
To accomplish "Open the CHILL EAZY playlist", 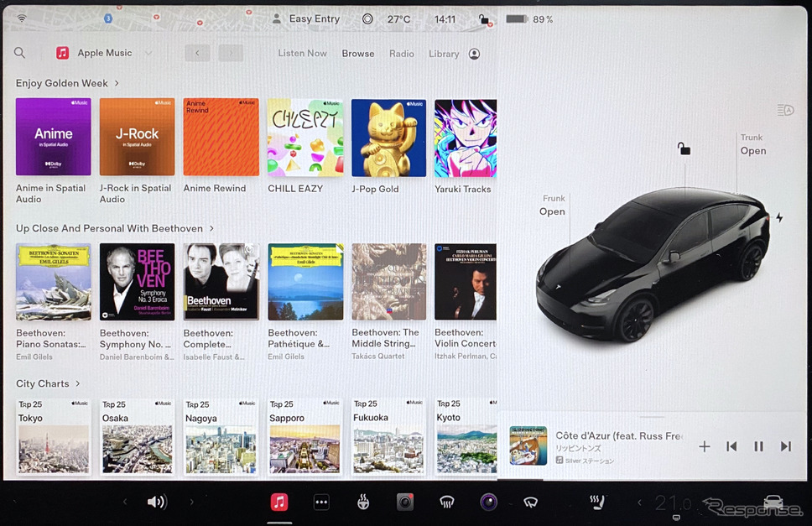I will (305, 138).
